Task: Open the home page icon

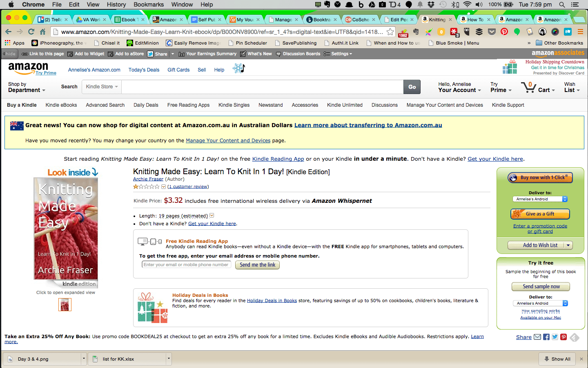Action: point(42,31)
